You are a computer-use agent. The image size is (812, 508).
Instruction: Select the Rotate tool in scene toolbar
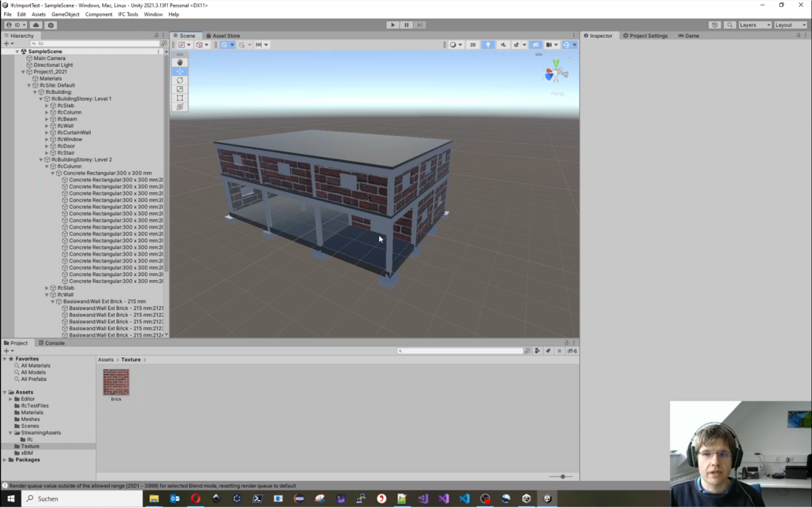point(180,80)
